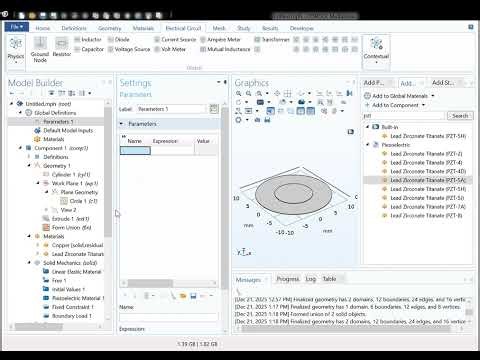Go back with the Model Builder left arrow
Screen dimensions: 480x360
click(x=12, y=93)
